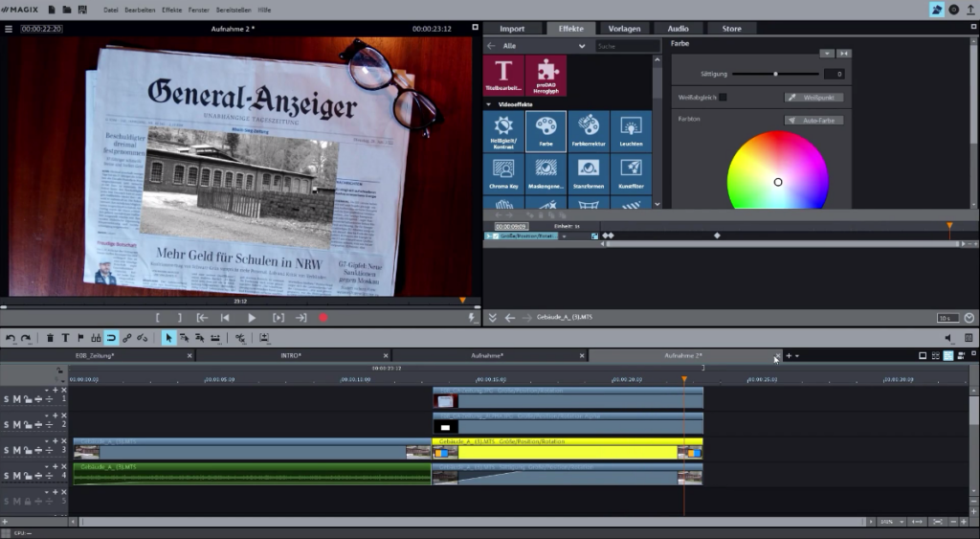Image resolution: width=980 pixels, height=539 pixels.
Task: Toggle the Größe/Position/Rotation effect checkbox
Action: tap(496, 236)
